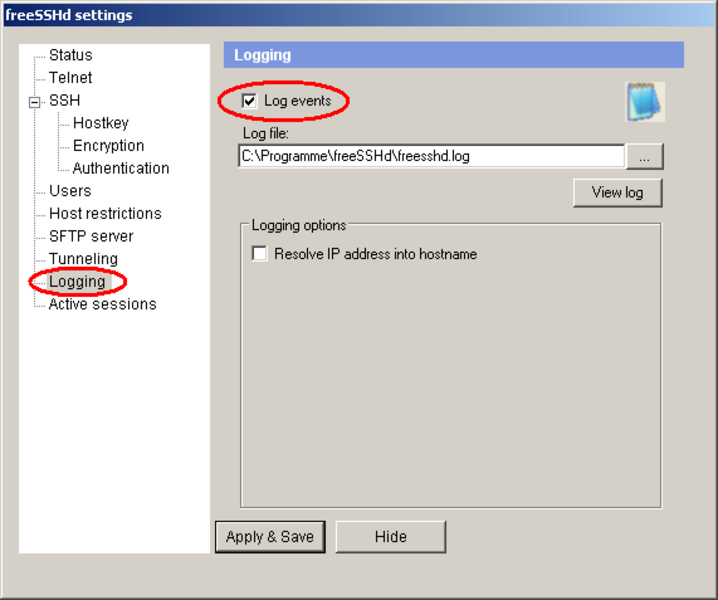This screenshot has height=600, width=718.
Task: Open Hostkey settings under SSH
Action: click(100, 123)
